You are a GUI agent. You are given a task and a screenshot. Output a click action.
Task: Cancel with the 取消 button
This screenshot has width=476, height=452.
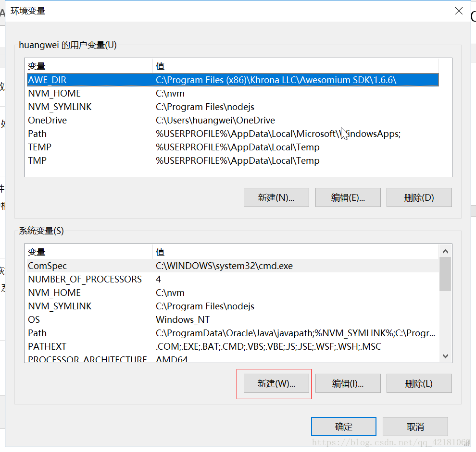415,427
